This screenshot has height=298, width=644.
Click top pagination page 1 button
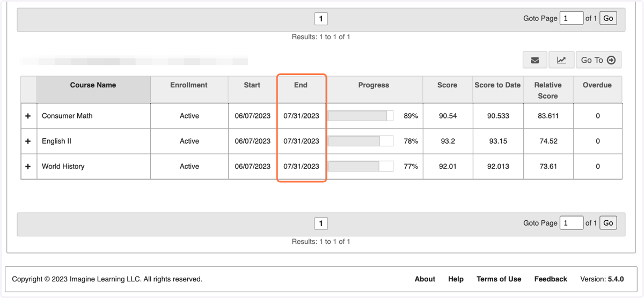click(321, 19)
